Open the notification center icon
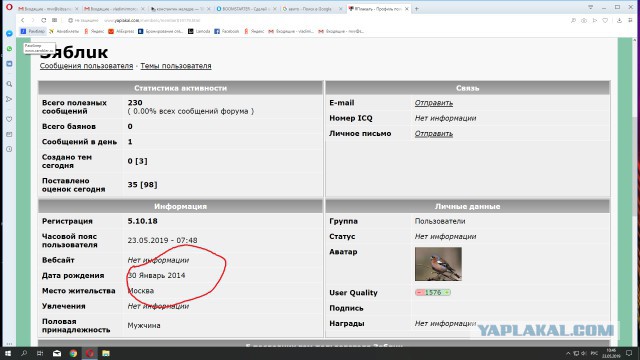Viewport: 640px width, 360px height. coord(629,353)
